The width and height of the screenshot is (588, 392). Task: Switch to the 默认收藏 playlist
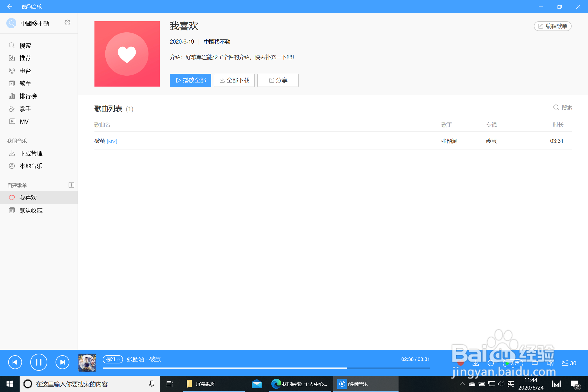[31, 210]
